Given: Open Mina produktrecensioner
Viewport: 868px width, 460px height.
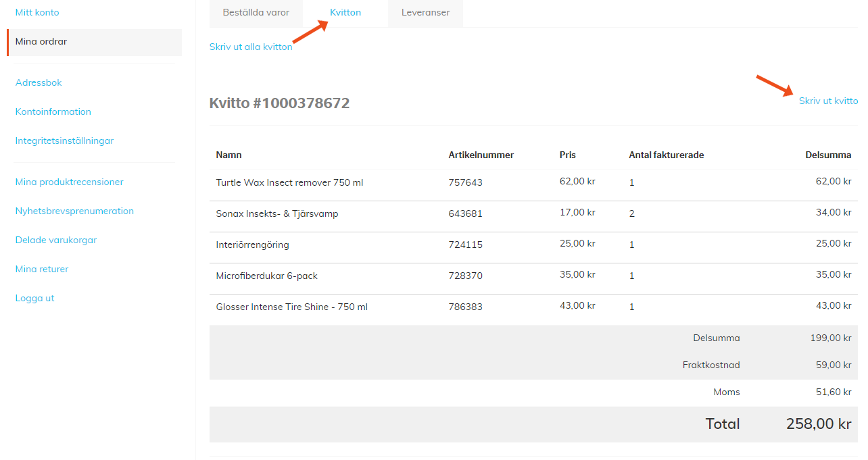Looking at the screenshot, I should [69, 182].
